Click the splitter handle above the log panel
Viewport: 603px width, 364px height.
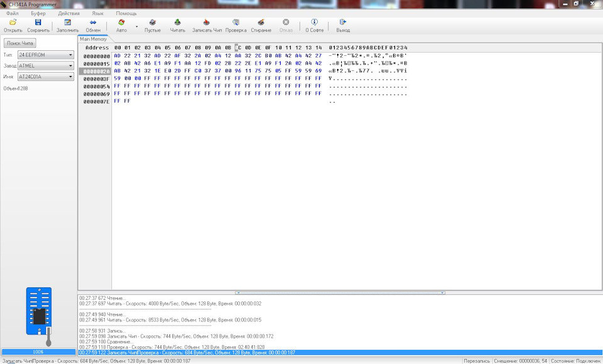pyautogui.click(x=340, y=292)
